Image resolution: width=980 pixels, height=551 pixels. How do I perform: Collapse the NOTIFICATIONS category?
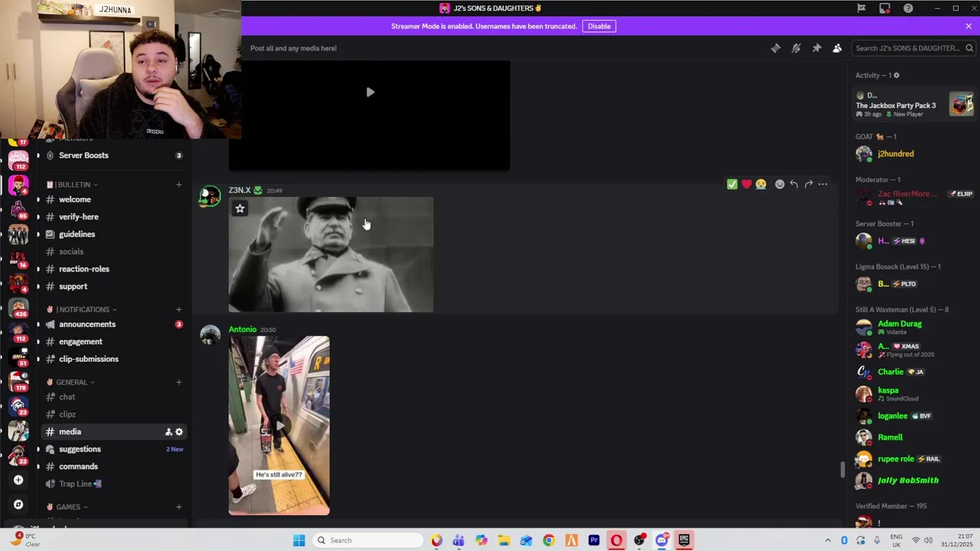tap(81, 309)
